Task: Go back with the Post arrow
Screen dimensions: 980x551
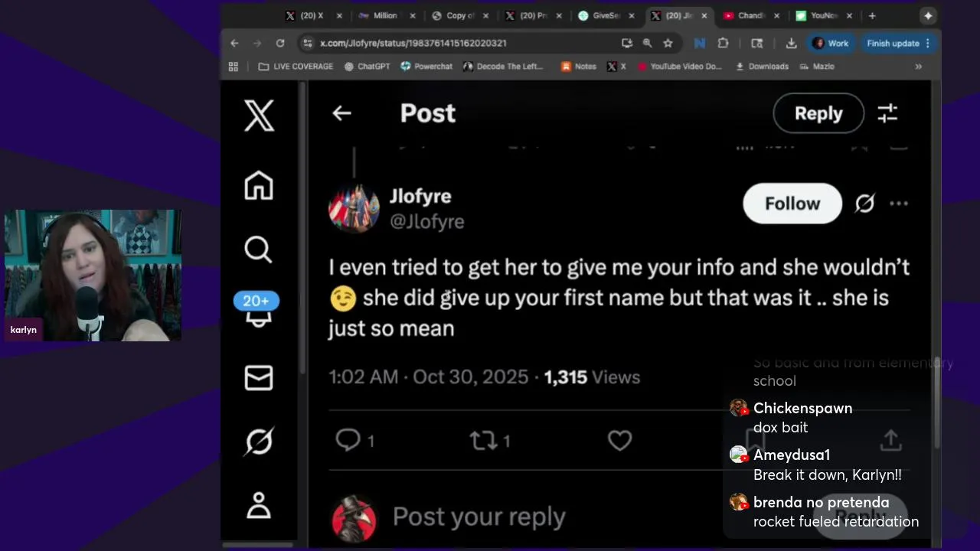Action: pos(341,113)
